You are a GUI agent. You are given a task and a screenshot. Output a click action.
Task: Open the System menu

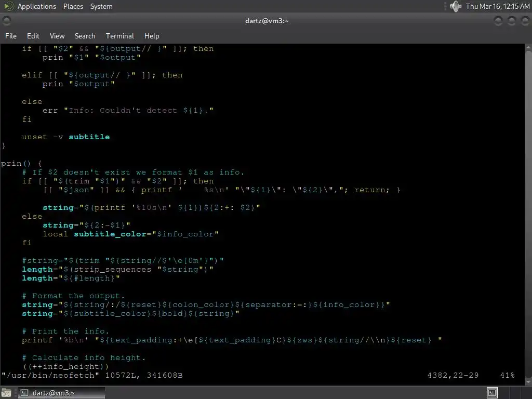point(101,6)
